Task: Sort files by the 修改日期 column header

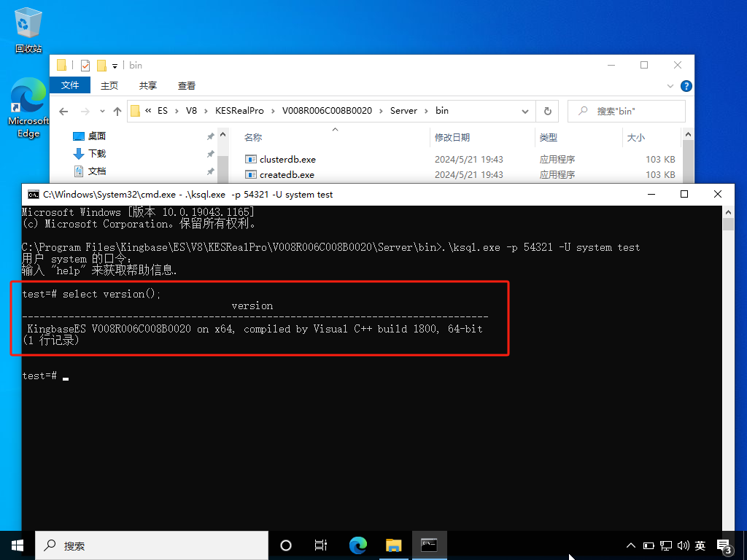Action: pos(452,137)
